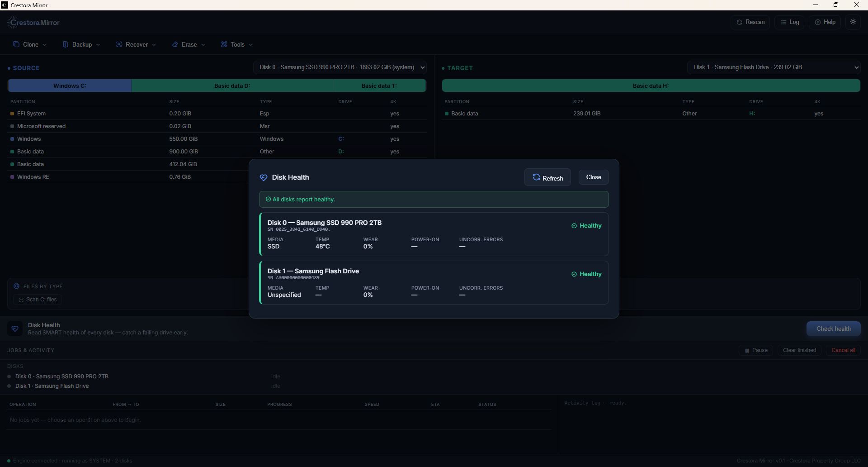Open the Recover menu
Image resolution: width=868 pixels, height=467 pixels.
136,44
